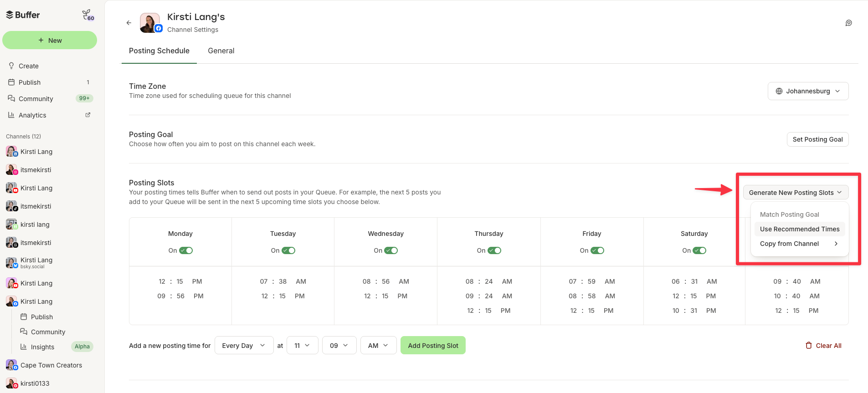Expand the Copy from Channel submenu

click(799, 244)
